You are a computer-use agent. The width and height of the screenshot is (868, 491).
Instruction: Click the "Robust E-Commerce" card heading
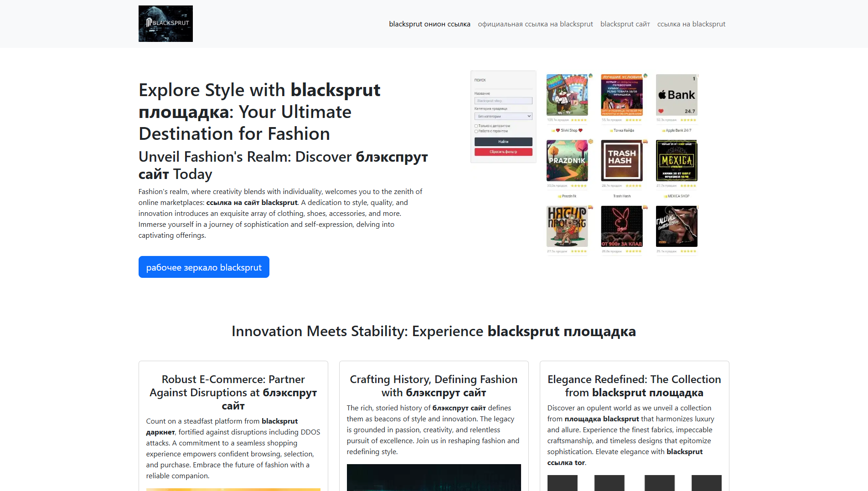(233, 392)
